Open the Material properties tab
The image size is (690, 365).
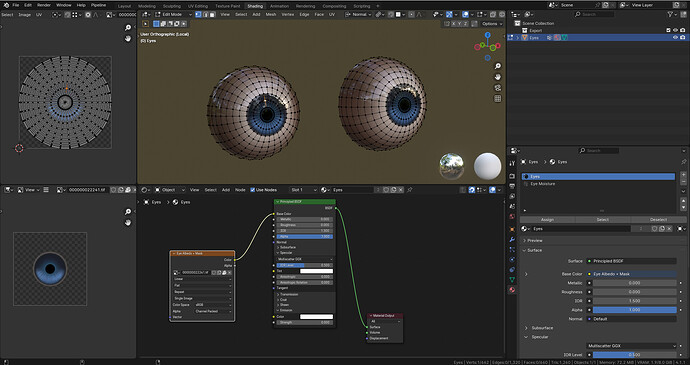coord(512,290)
